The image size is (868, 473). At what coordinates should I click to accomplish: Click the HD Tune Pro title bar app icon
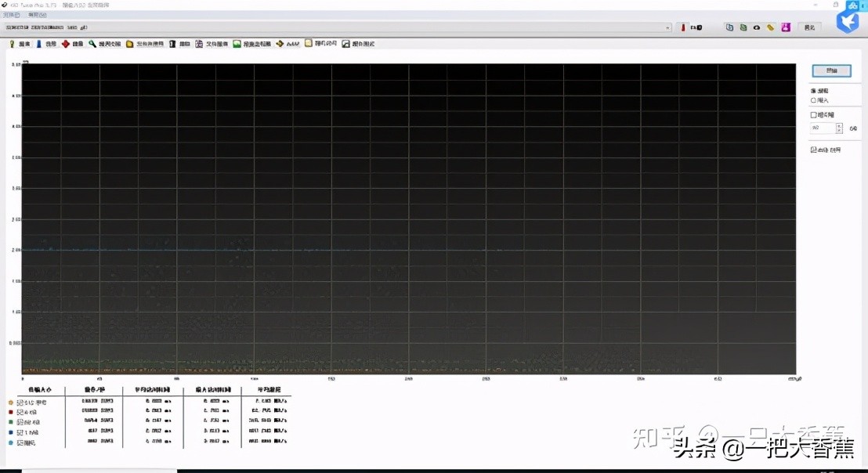pyautogui.click(x=5, y=5)
